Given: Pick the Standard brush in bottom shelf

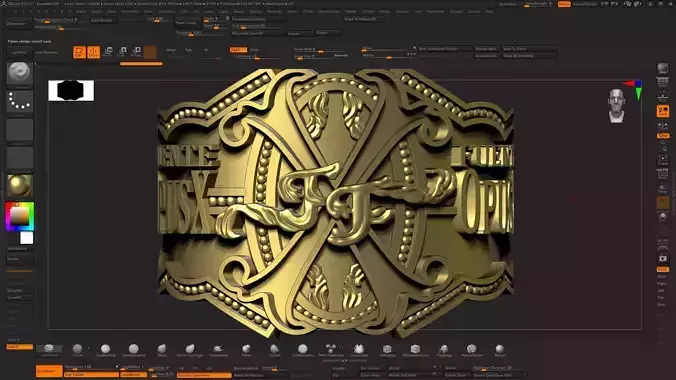Looking at the screenshot, I should pyautogui.click(x=49, y=350).
